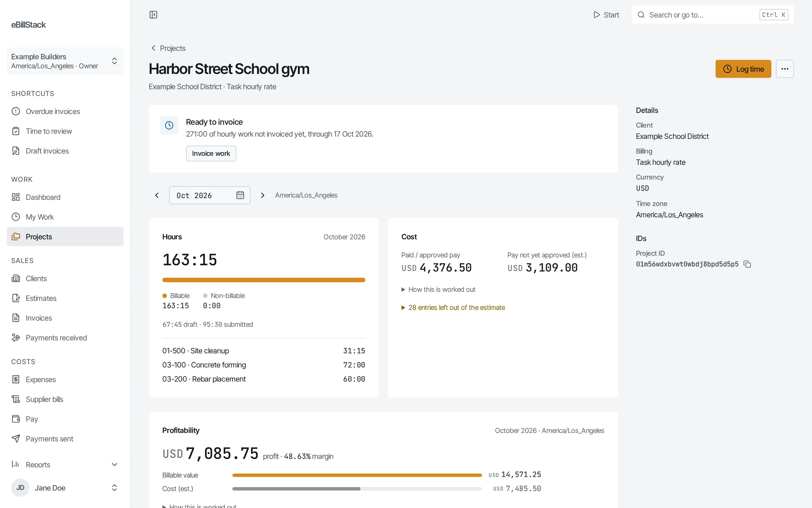Open Estimates icon in sidebar

point(16,298)
